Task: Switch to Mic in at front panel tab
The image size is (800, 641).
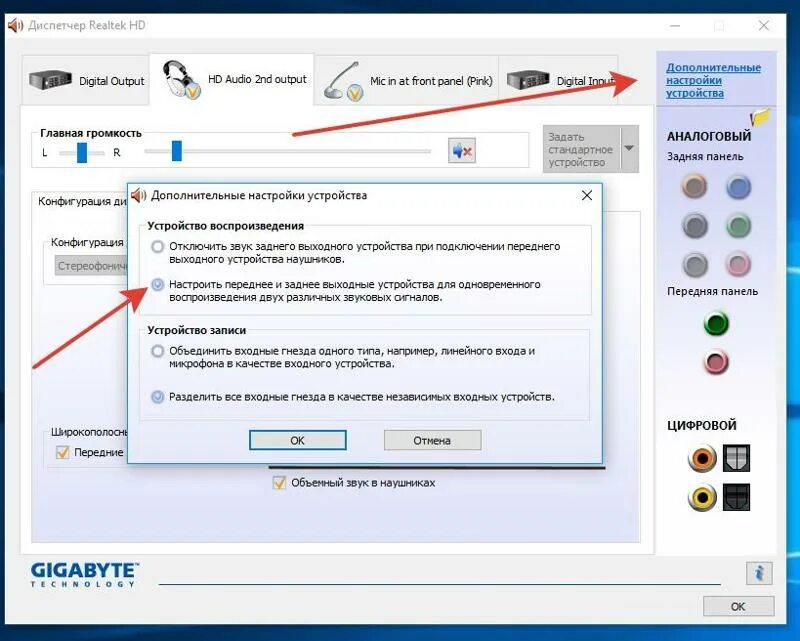Action: pyautogui.click(x=406, y=81)
